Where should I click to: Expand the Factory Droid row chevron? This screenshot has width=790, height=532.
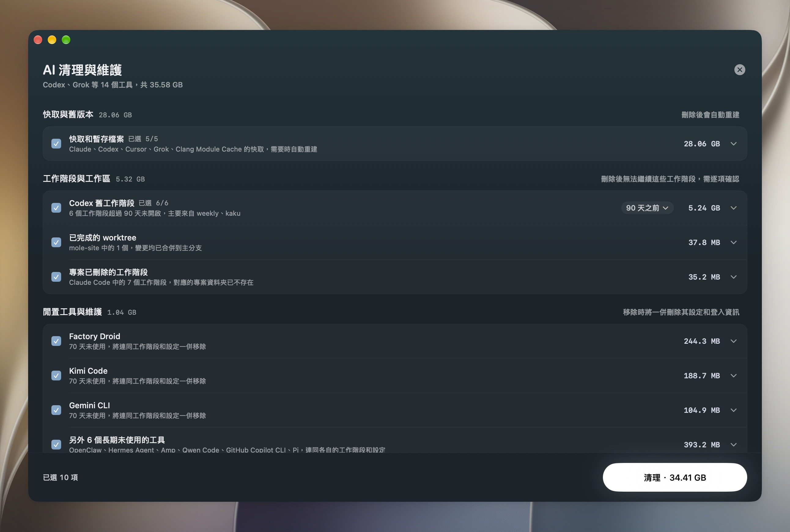[733, 341]
